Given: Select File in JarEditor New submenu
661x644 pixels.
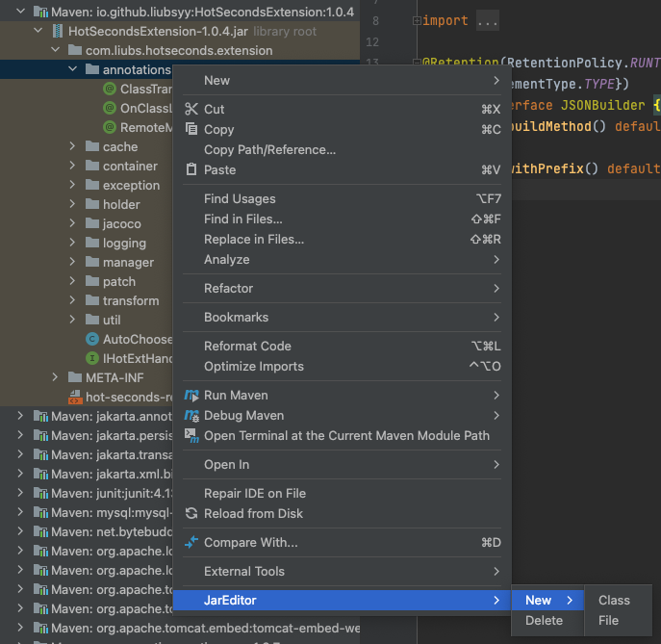Looking at the screenshot, I should (619, 620).
